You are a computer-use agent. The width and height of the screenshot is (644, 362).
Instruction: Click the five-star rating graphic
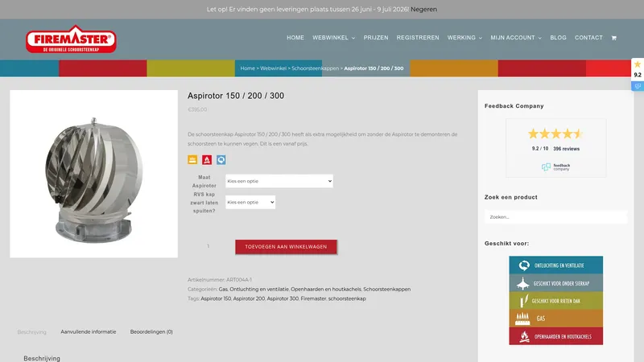tap(555, 134)
